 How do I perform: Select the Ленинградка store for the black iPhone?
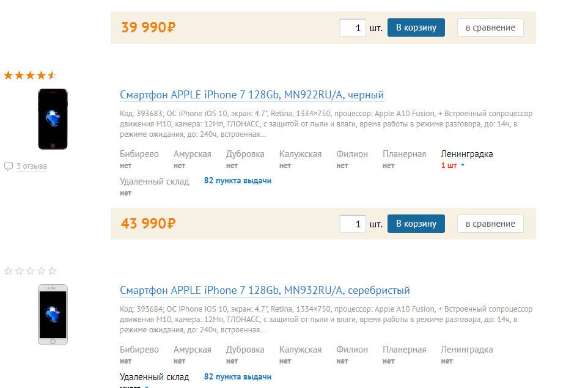tap(466, 154)
